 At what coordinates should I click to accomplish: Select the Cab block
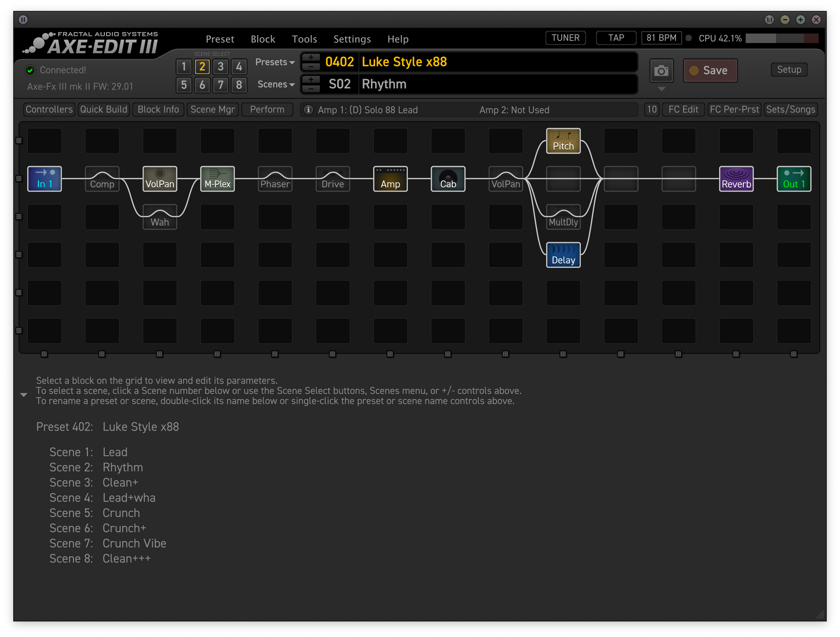point(448,179)
